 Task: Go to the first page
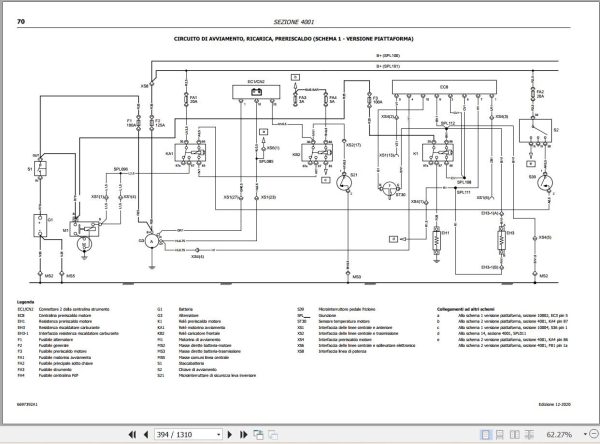tap(132, 434)
